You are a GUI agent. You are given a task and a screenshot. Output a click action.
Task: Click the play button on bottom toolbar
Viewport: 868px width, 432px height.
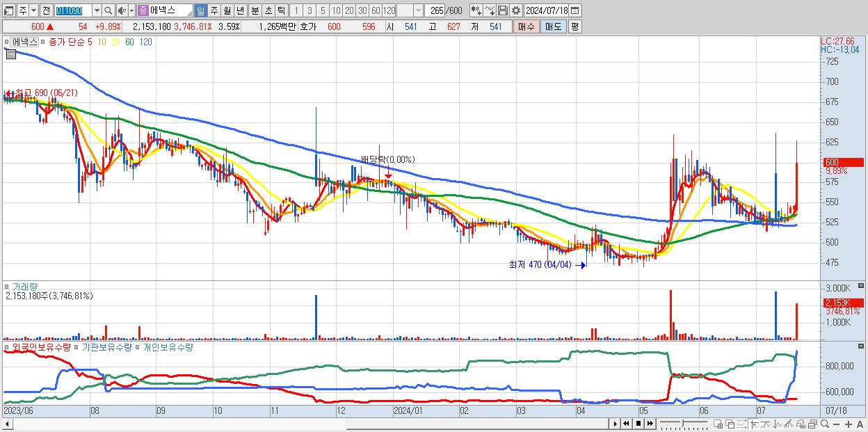click(615, 424)
